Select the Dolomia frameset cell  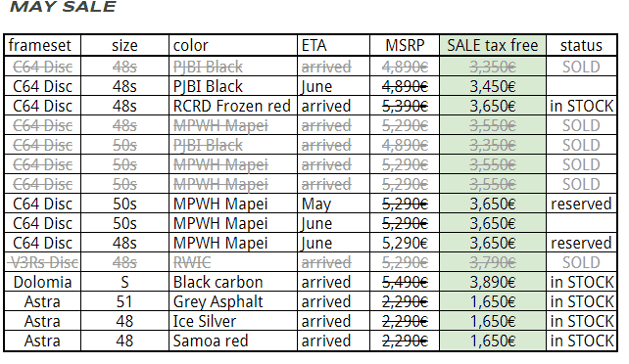point(42,283)
